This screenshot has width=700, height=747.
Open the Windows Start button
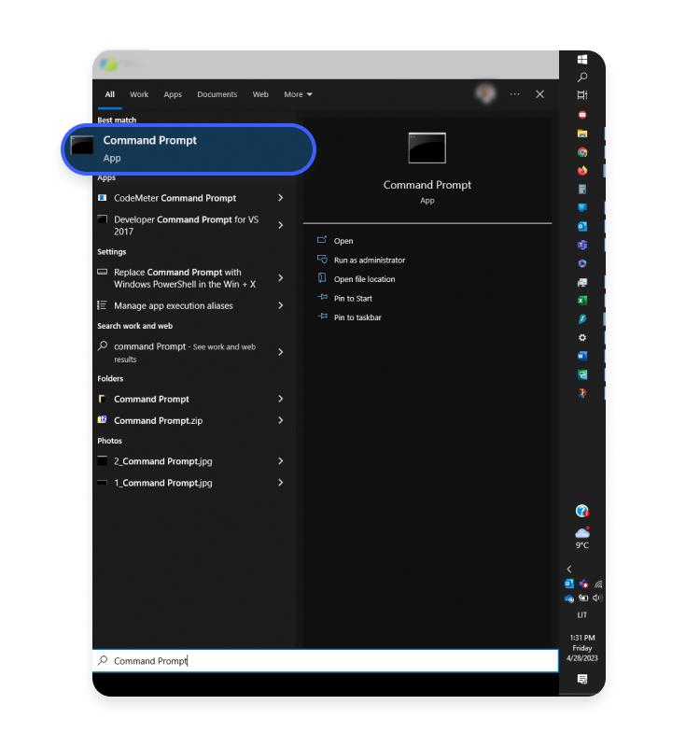(581, 59)
